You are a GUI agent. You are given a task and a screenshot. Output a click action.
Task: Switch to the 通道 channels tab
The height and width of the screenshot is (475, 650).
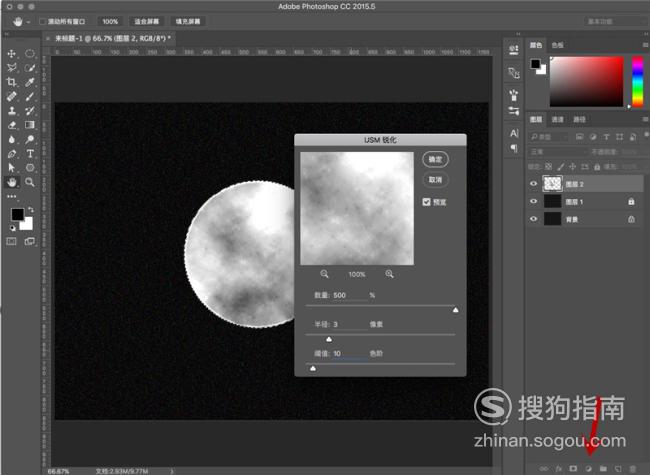click(x=558, y=119)
